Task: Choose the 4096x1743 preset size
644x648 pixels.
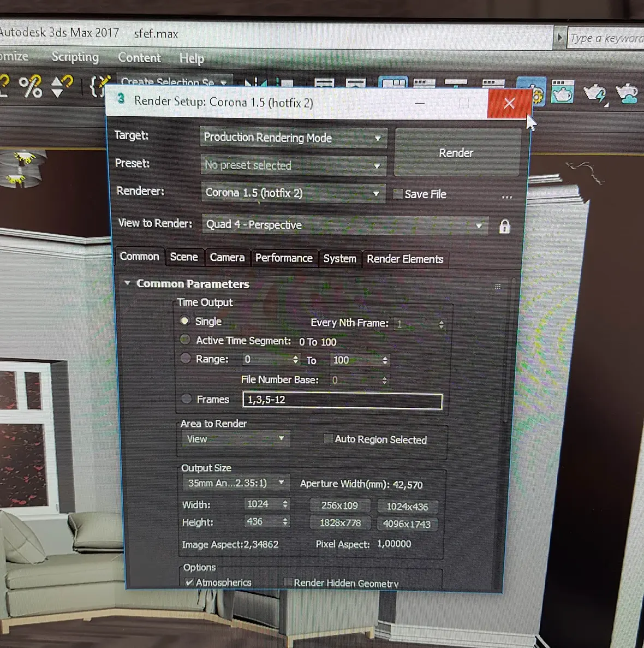Action: 407,524
